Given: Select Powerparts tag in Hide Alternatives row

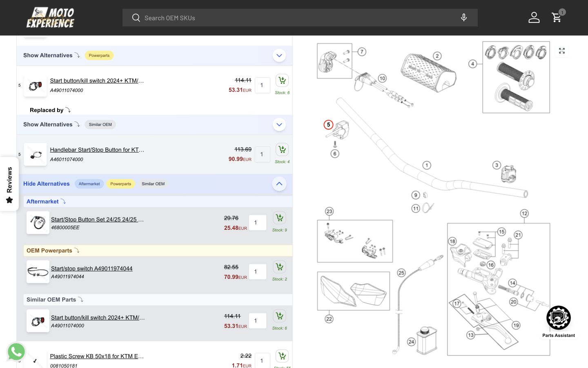Looking at the screenshot, I should coord(120,184).
